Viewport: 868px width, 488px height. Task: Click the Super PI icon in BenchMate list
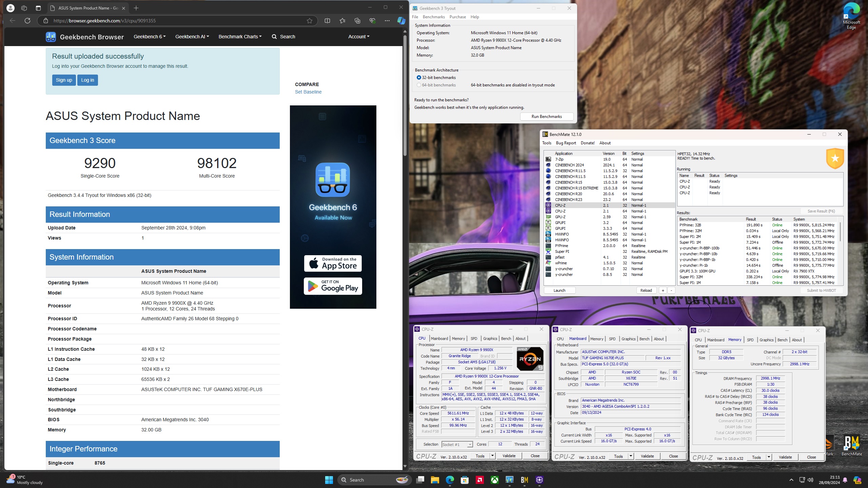tap(548, 251)
